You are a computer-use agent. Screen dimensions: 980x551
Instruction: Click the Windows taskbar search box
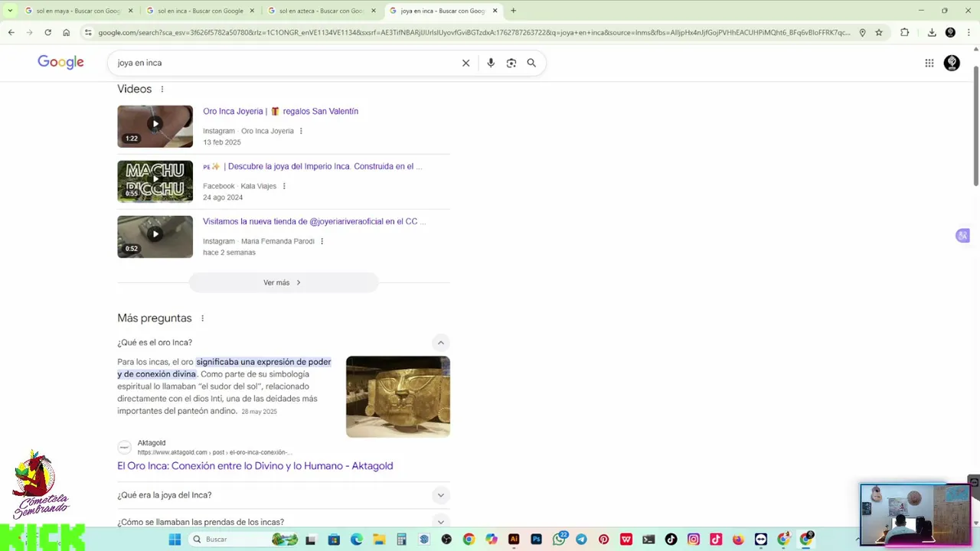[242, 540]
